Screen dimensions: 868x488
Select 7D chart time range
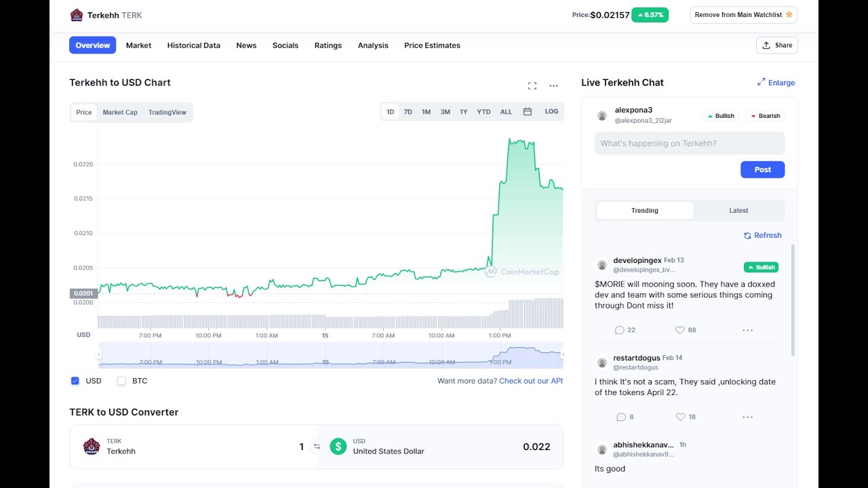click(x=408, y=112)
